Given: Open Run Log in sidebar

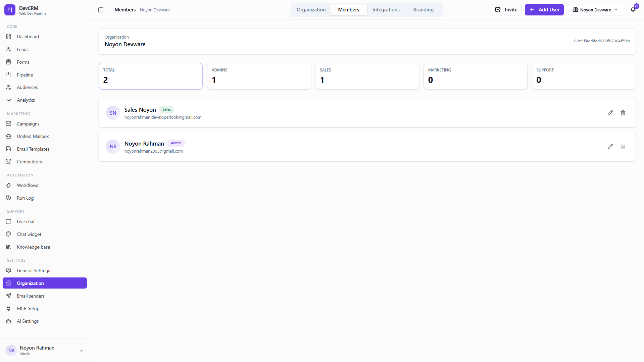Looking at the screenshot, I should click(x=45, y=198).
